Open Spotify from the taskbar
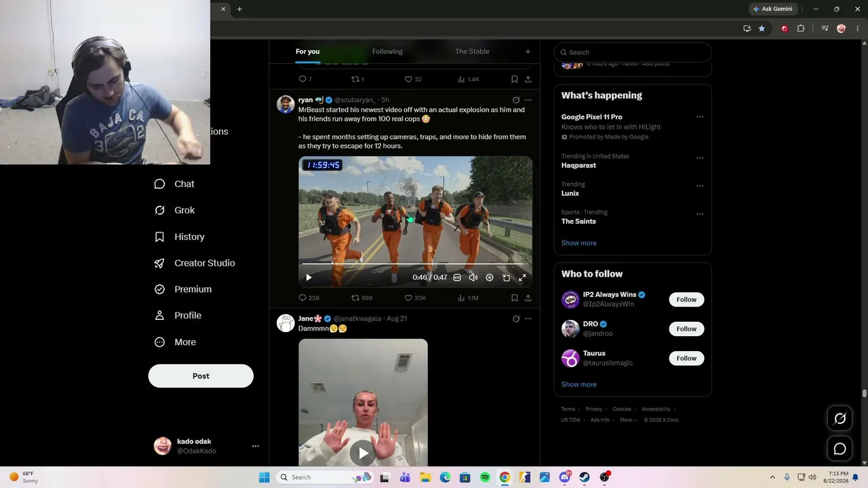The image size is (868, 488). pyautogui.click(x=485, y=477)
